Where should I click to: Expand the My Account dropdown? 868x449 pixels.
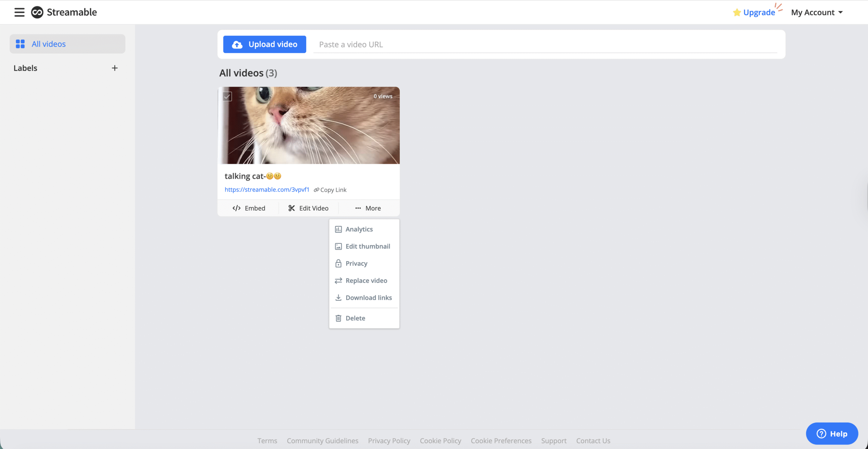coord(817,13)
